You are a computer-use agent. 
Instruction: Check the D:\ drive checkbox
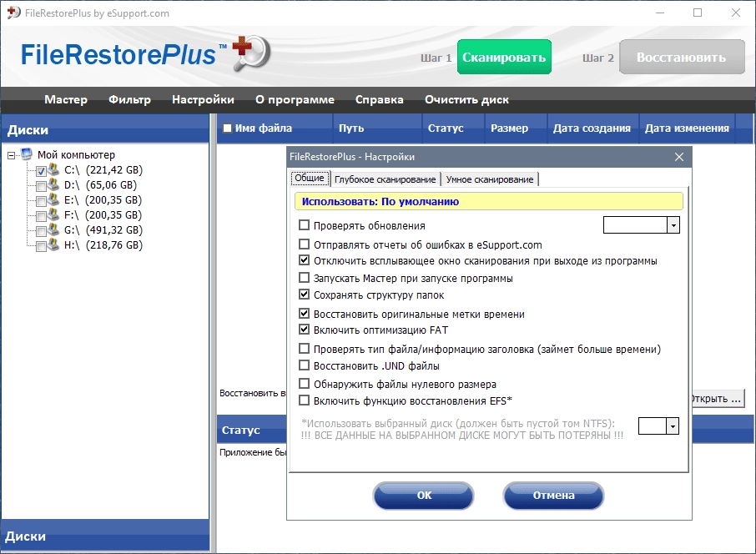41,186
